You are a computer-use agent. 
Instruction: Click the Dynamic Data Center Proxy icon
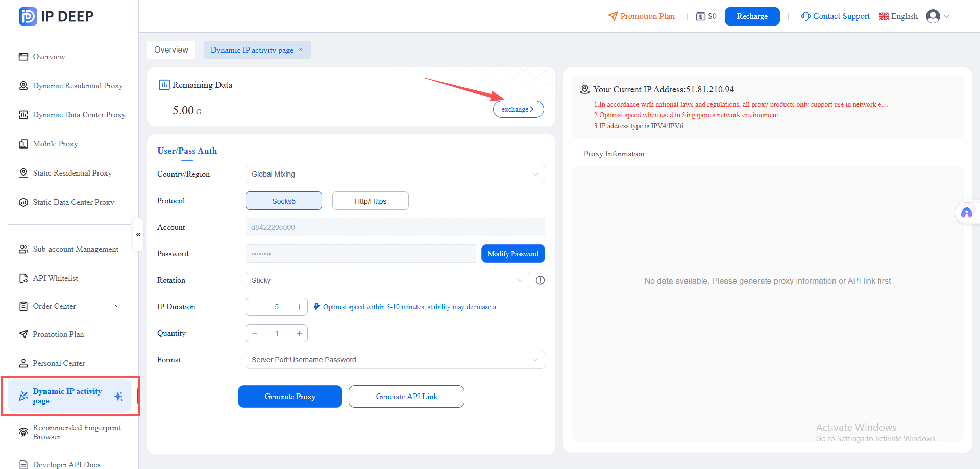(x=23, y=115)
